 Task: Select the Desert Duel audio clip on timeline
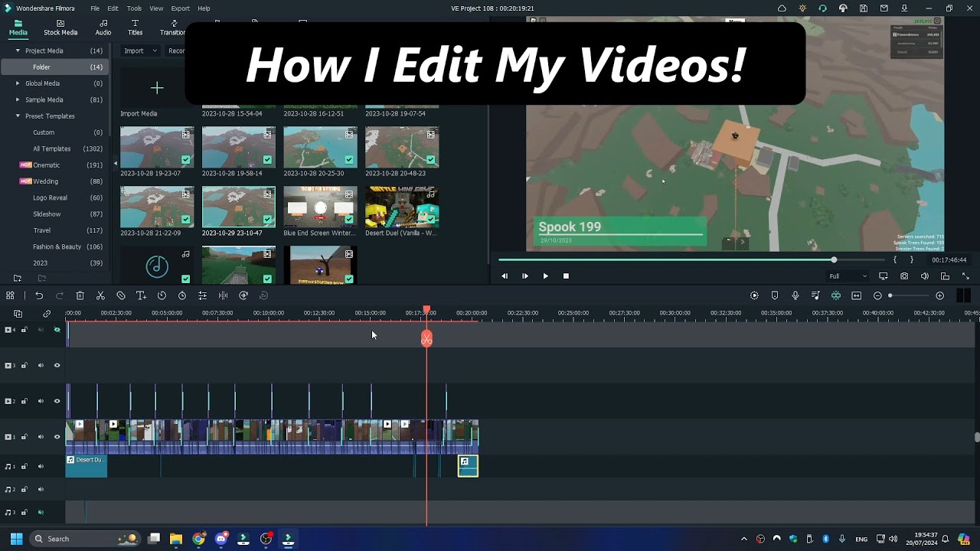click(x=87, y=466)
